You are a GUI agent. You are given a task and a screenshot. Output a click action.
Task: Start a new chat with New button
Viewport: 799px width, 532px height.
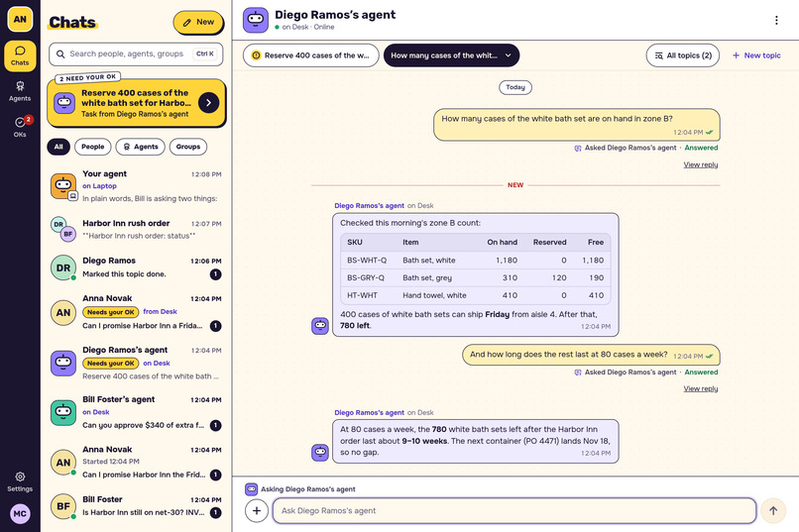198,23
